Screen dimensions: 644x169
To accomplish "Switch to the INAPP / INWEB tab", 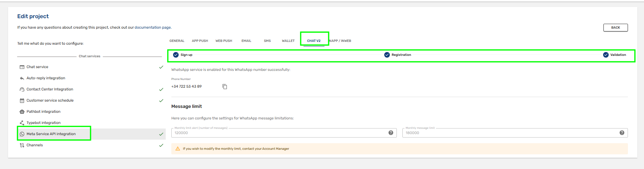I will click(x=340, y=41).
